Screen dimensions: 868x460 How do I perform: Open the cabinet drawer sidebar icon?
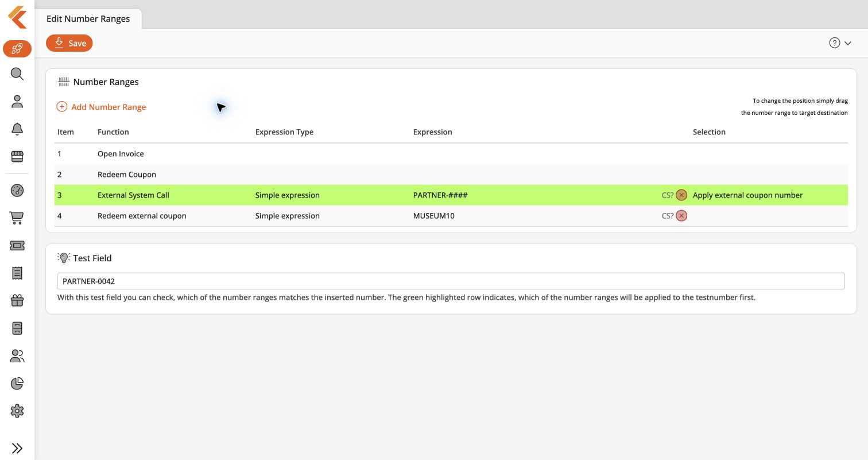(x=17, y=328)
